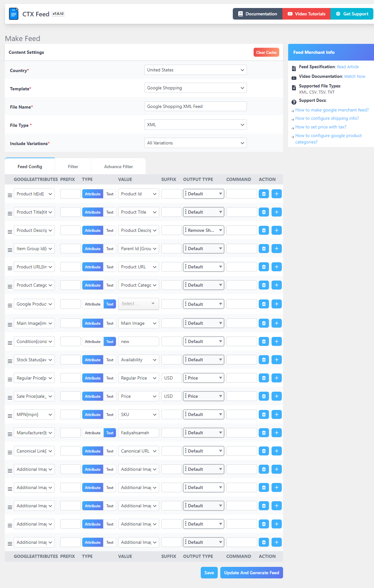
Task: Switch Google Product row type to Attribute
Action: click(x=93, y=304)
